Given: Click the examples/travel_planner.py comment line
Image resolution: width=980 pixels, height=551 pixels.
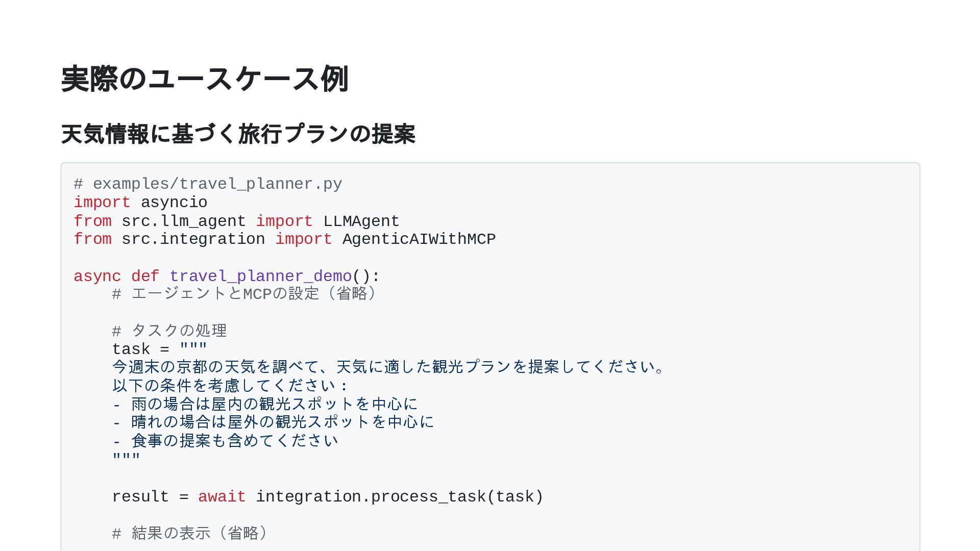Looking at the screenshot, I should click(208, 184).
